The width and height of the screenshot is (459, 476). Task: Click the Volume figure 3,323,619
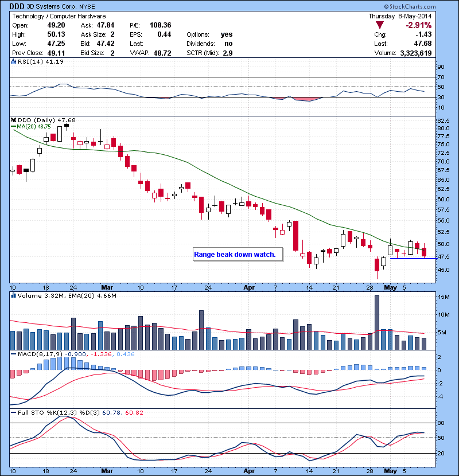tap(416, 53)
